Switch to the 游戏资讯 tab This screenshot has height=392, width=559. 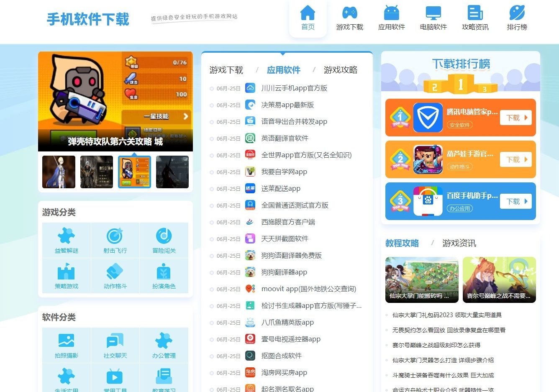459,243
